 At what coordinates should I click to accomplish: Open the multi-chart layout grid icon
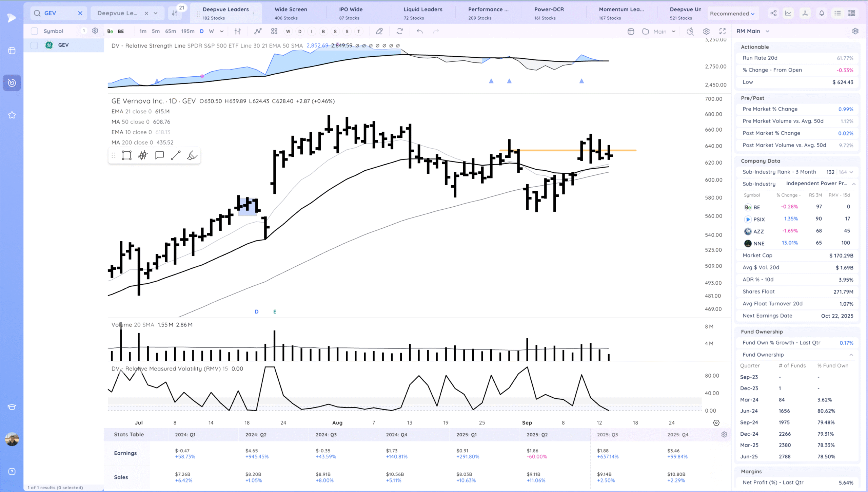(x=274, y=31)
